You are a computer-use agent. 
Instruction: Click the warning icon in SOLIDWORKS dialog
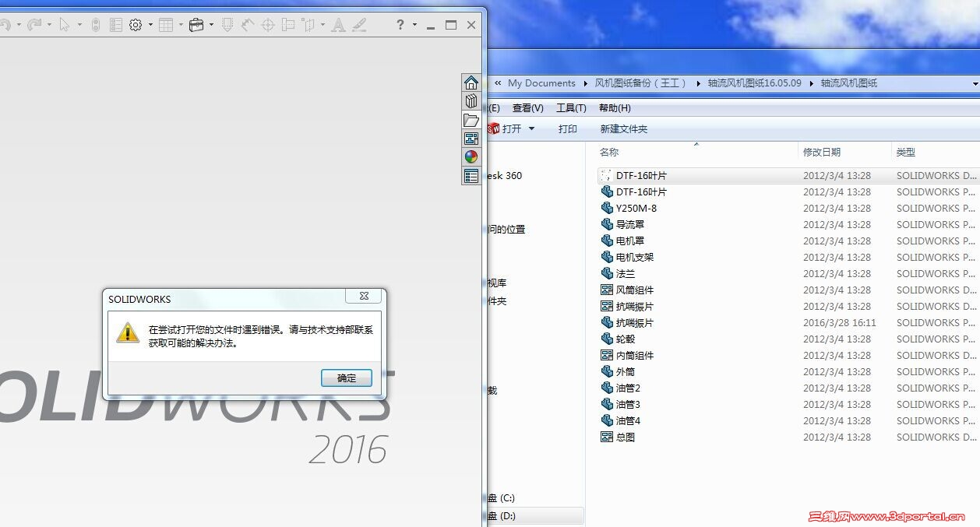pos(128,333)
